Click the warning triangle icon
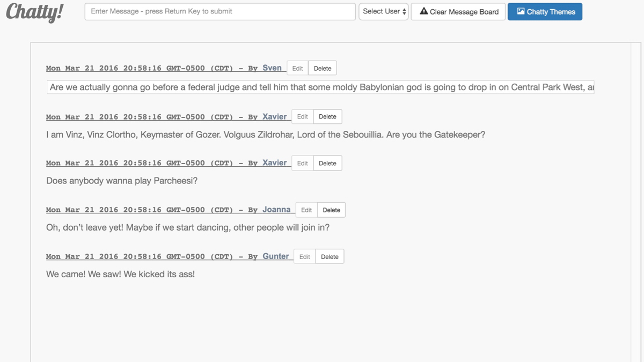The height and width of the screenshot is (362, 644). coord(423,11)
